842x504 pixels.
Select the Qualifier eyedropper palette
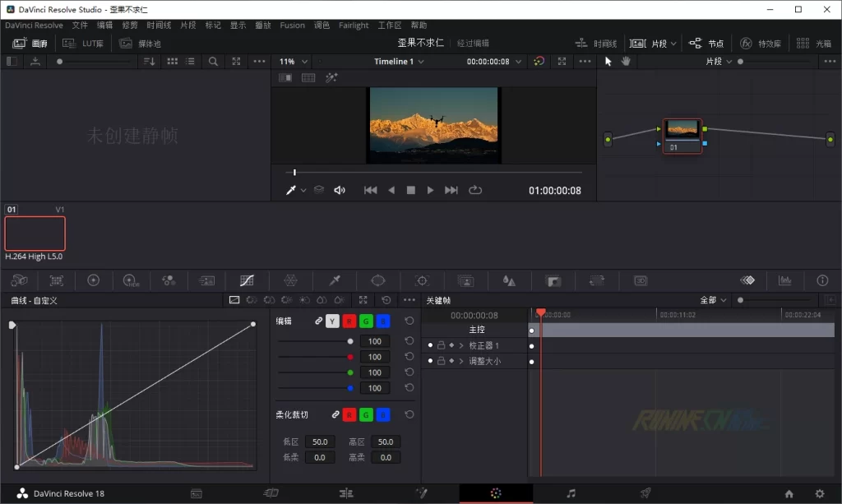click(335, 280)
